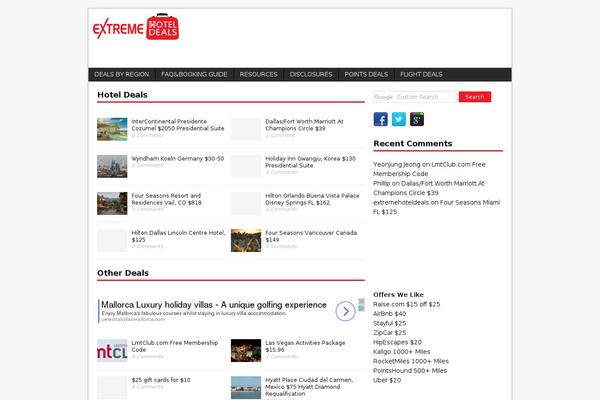Image resolution: width=600 pixels, height=400 pixels.
Task: Open Las Vegas Activities Package thumbnail
Action: click(x=246, y=350)
